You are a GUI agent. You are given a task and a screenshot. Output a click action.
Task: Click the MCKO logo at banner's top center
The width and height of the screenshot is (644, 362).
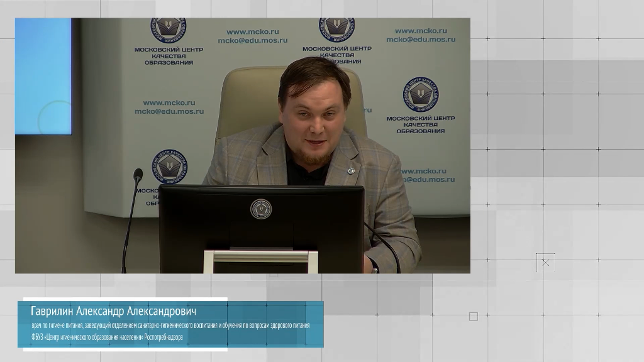click(x=336, y=29)
